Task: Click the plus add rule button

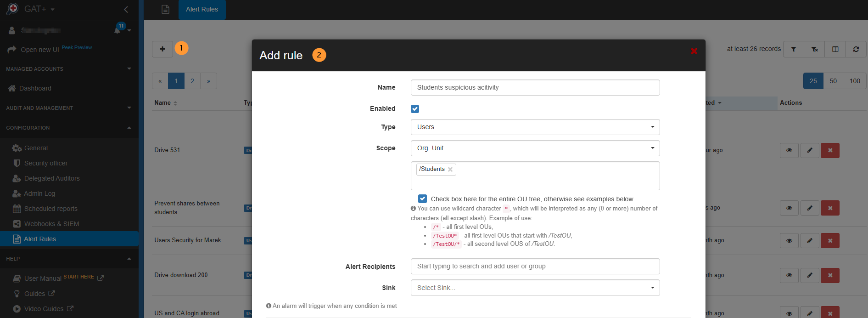Action: click(162, 49)
